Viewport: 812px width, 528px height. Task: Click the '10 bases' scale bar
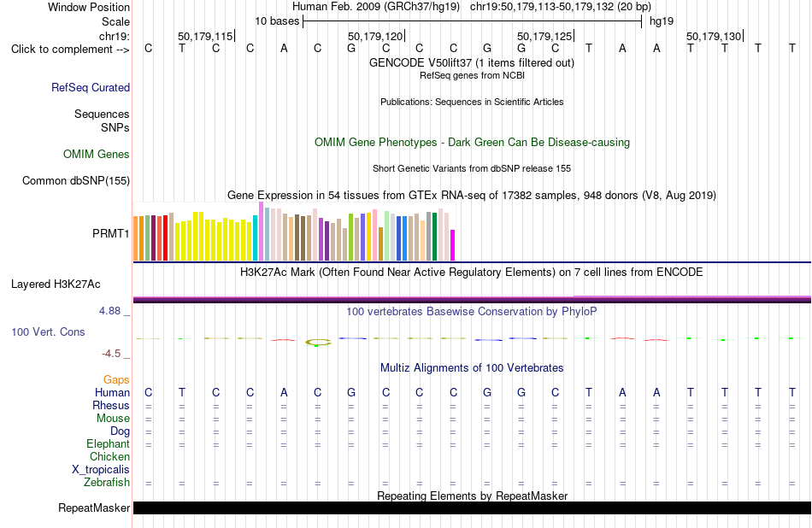(x=473, y=21)
